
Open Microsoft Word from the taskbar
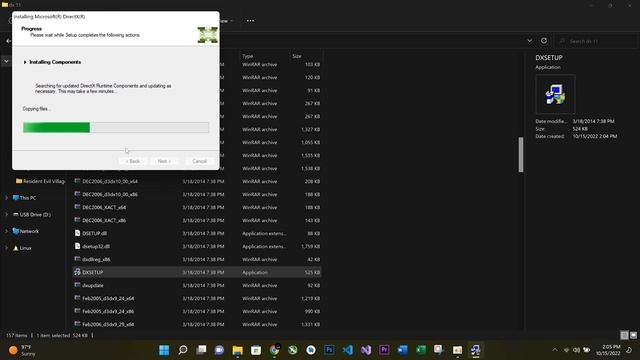(402, 350)
